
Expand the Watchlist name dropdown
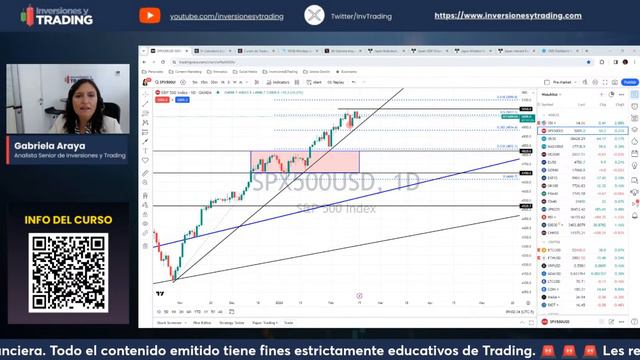551,94
